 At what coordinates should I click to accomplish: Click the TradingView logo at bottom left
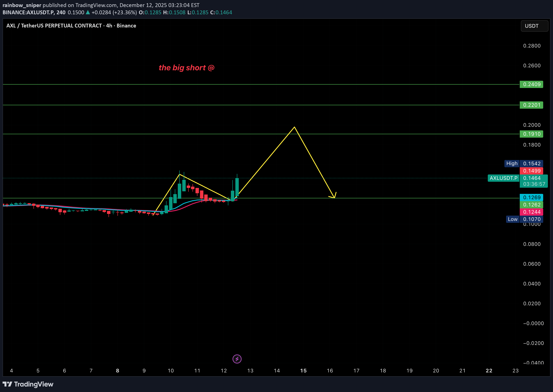pyautogui.click(x=28, y=384)
